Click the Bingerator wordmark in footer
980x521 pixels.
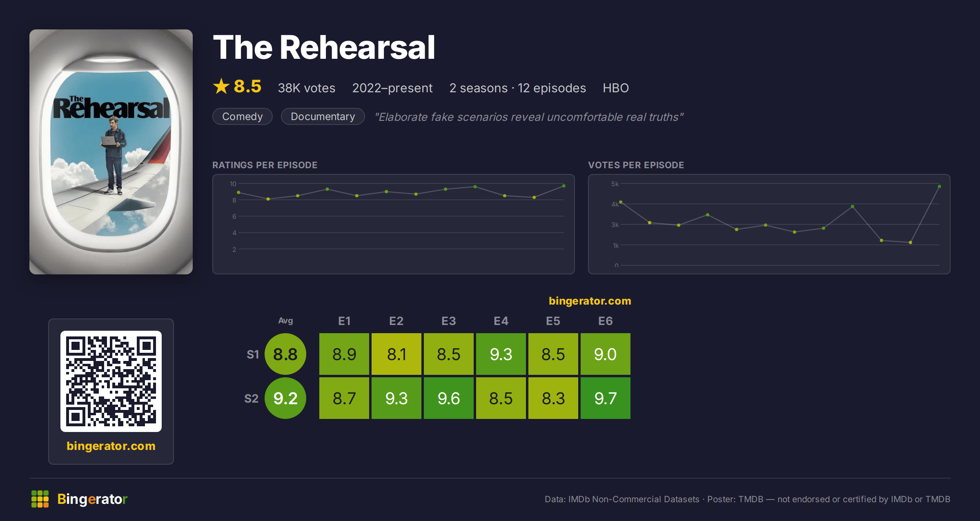92,499
